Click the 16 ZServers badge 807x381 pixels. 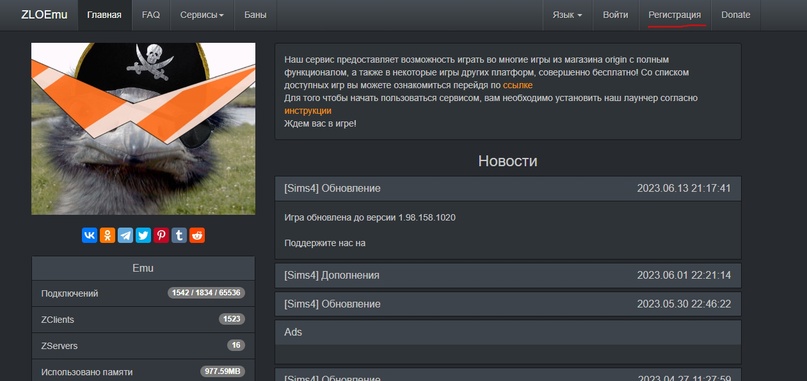point(236,345)
